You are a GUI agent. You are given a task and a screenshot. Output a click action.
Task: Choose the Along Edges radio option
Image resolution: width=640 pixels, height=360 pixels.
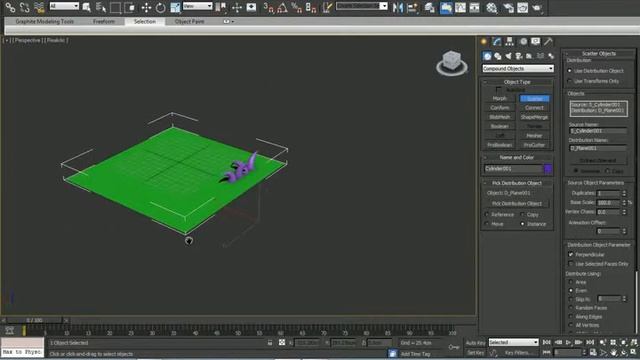[x=571, y=316]
